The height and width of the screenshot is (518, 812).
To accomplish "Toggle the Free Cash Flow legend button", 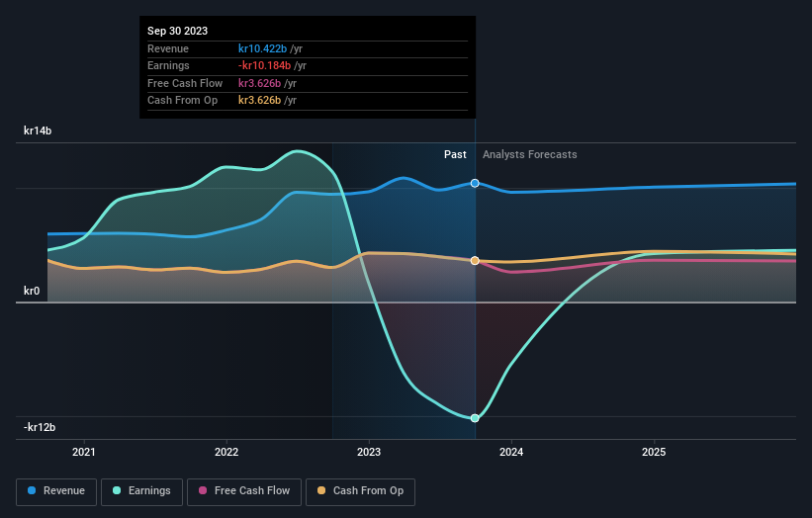I will click(244, 491).
